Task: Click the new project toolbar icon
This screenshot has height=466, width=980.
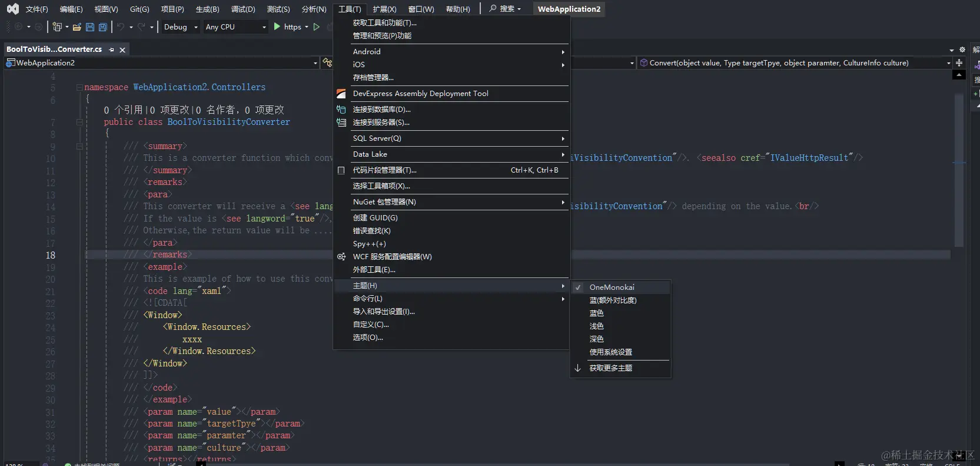Action: (57, 27)
